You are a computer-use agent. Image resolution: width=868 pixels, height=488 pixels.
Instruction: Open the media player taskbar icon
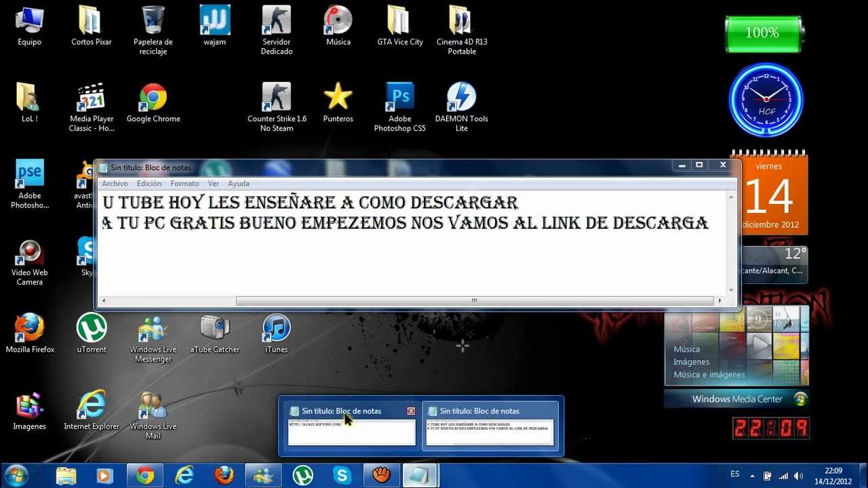[104, 476]
